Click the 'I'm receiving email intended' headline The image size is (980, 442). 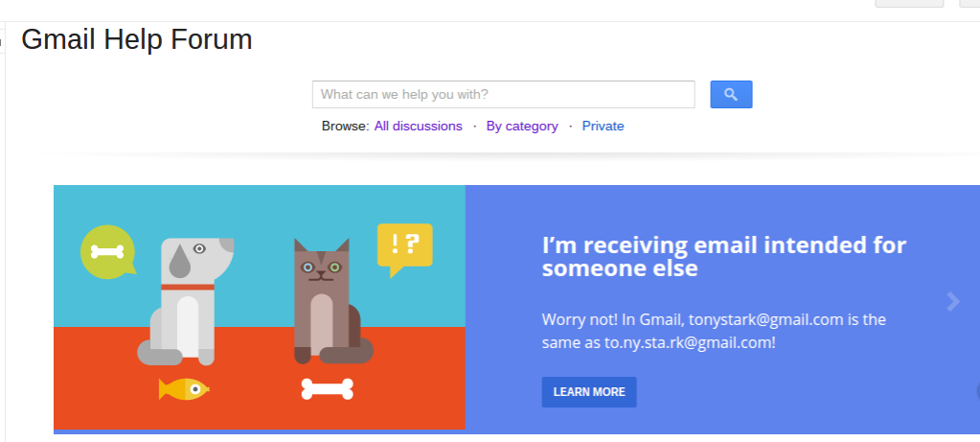[724, 256]
